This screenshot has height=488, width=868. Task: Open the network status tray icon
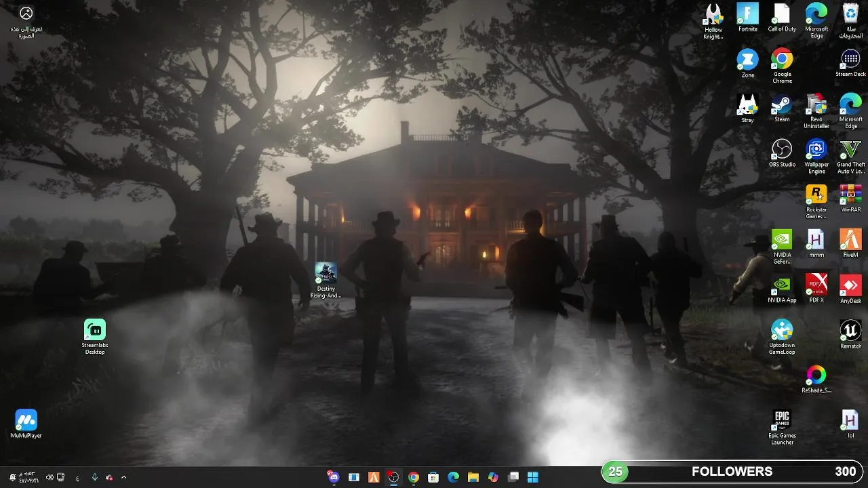[x=61, y=477]
